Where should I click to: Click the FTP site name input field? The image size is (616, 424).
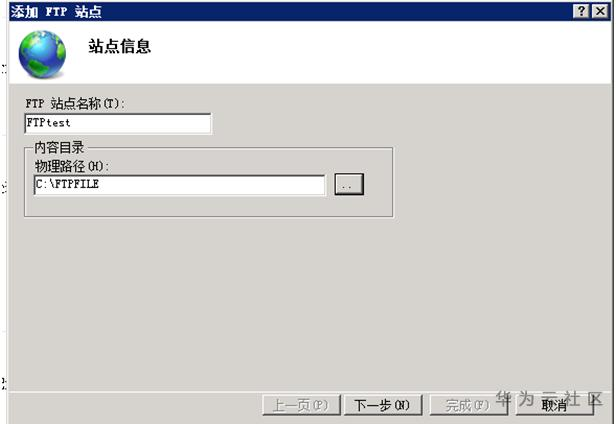tap(118, 124)
